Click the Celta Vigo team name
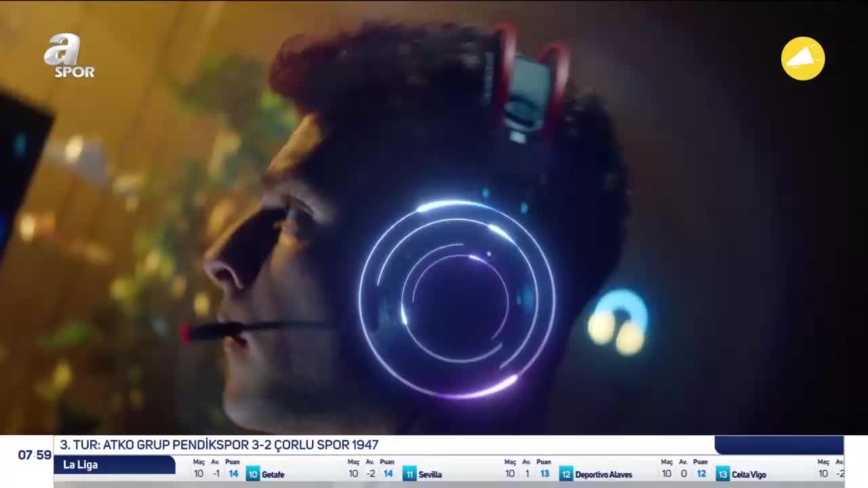The image size is (868, 488). [x=749, y=474]
